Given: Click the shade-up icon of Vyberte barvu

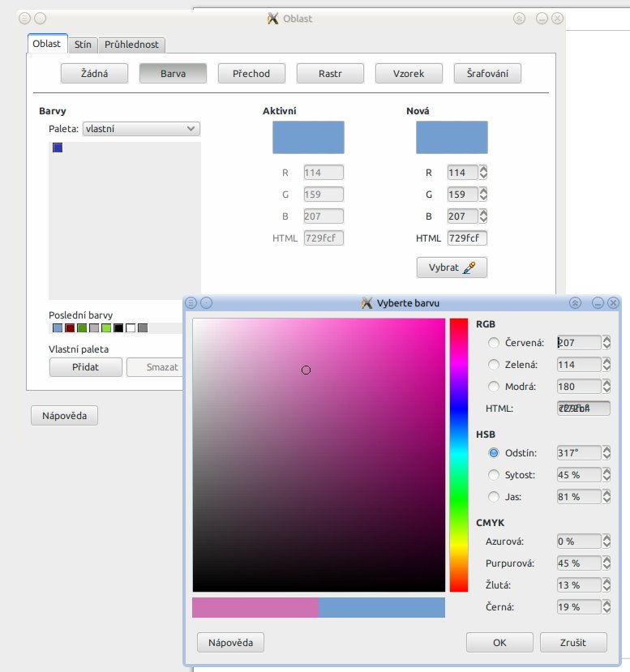Looking at the screenshot, I should pos(575,303).
